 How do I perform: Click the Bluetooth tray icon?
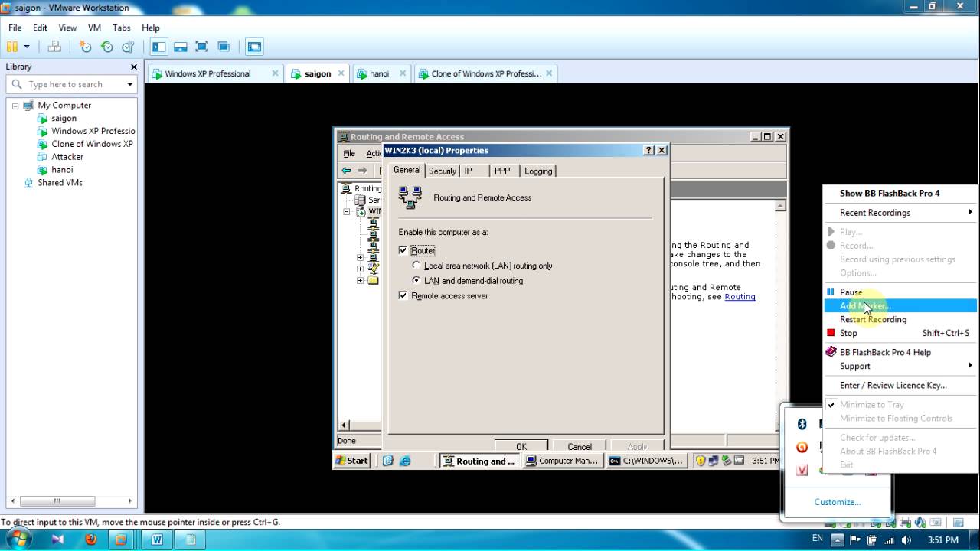coord(802,424)
